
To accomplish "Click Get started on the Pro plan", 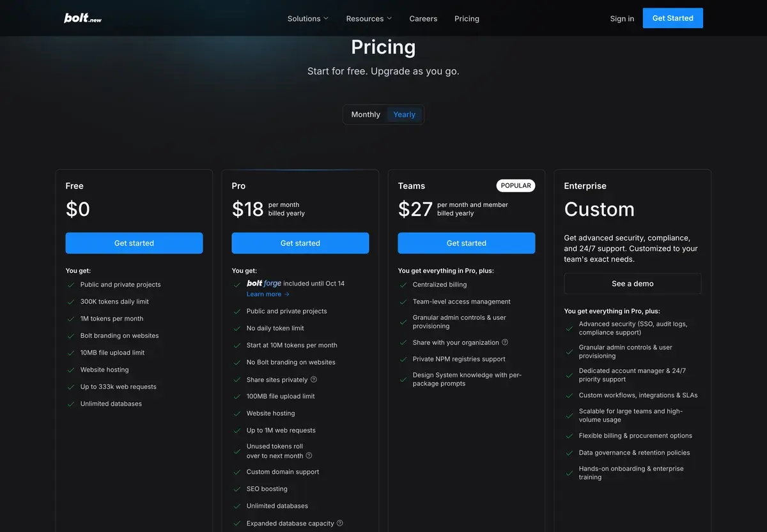I will [x=300, y=243].
